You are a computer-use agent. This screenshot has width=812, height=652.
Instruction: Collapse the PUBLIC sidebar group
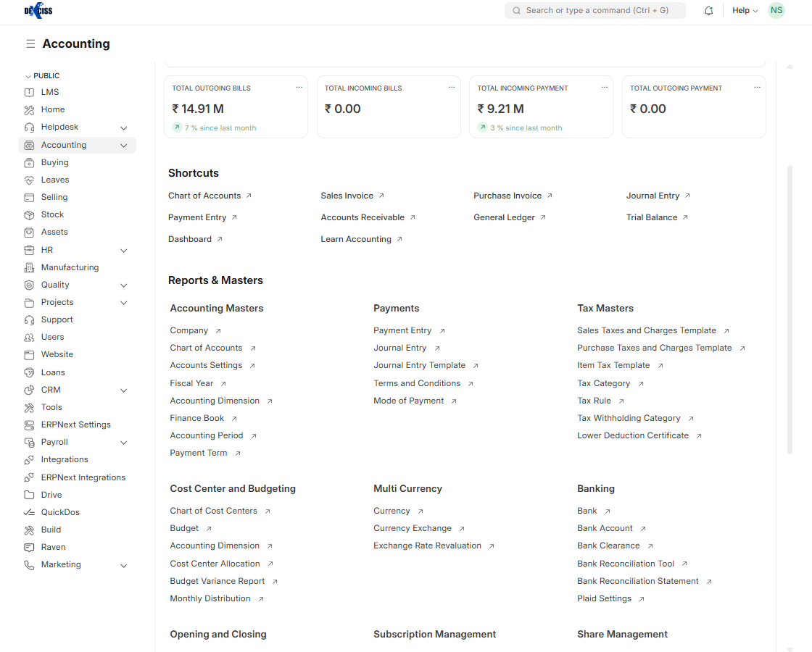[x=28, y=76]
